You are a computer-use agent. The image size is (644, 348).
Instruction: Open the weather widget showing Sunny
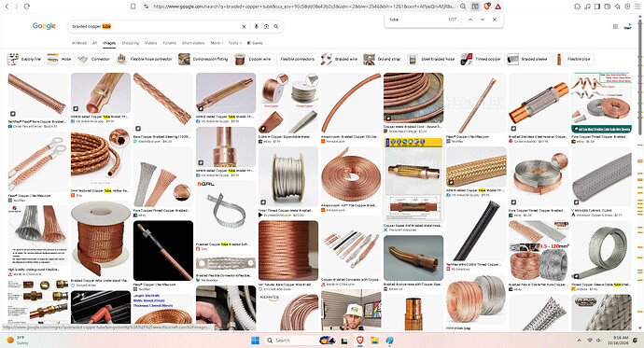click(x=17, y=341)
